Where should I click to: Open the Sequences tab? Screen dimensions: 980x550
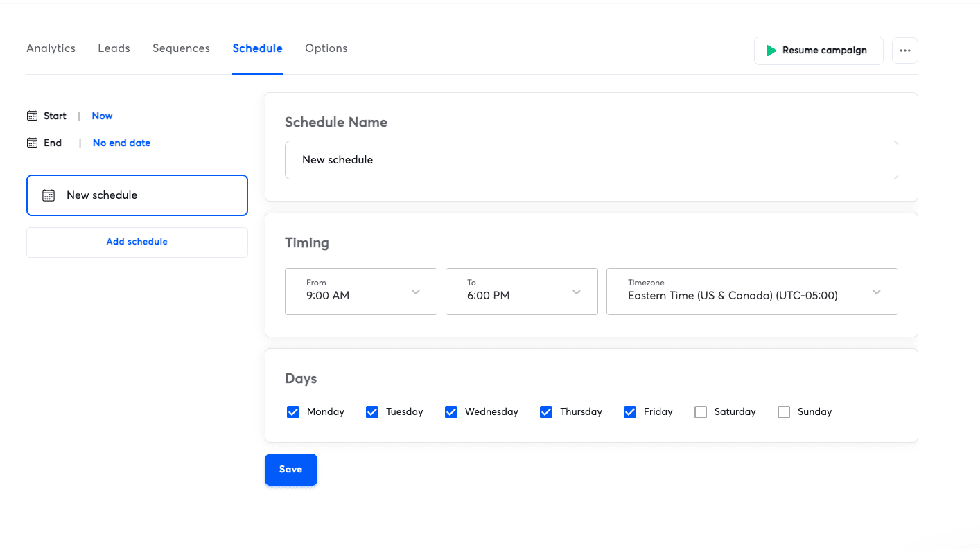coord(181,48)
